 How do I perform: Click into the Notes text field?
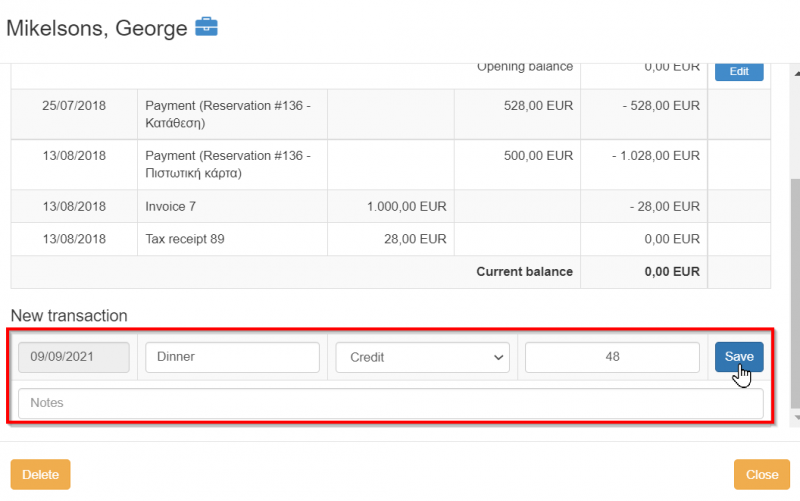tap(390, 403)
